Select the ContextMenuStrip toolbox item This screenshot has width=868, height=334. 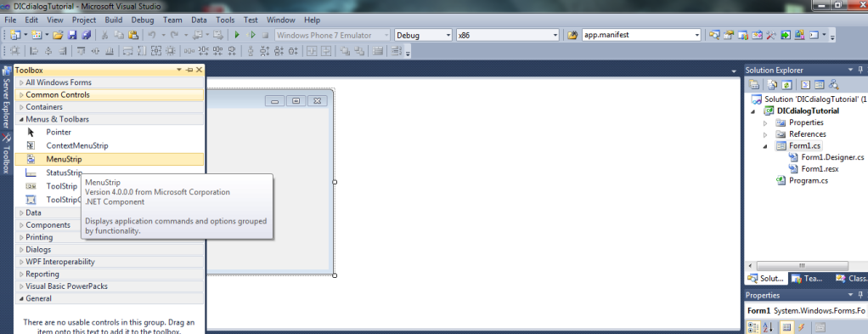(x=109, y=145)
